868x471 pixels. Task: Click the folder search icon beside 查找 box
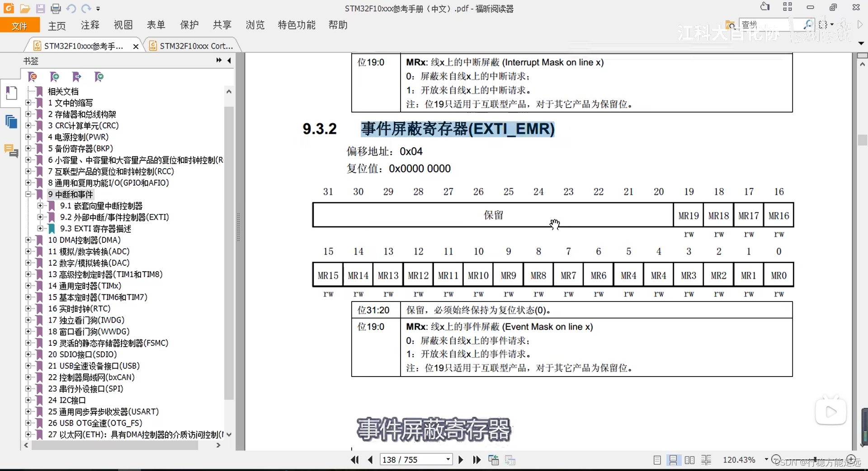(x=730, y=24)
